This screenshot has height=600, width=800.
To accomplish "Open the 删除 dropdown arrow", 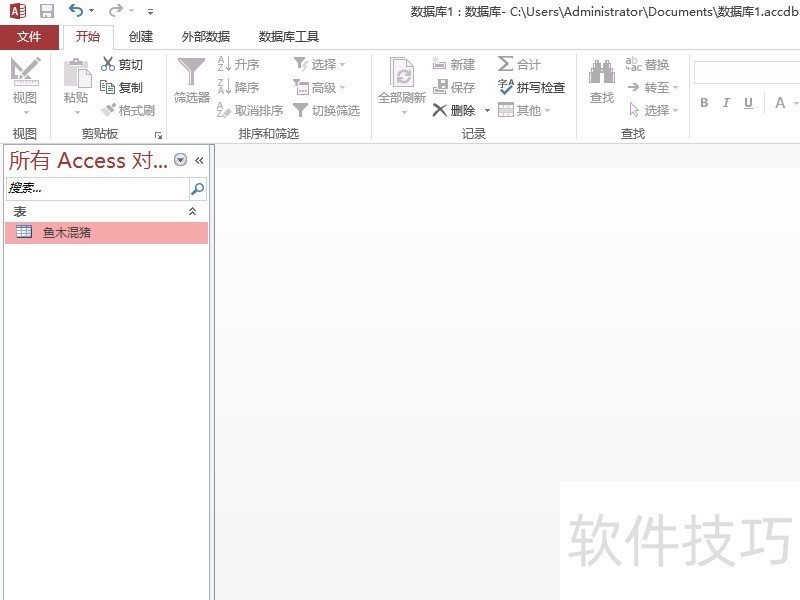I will coord(488,111).
